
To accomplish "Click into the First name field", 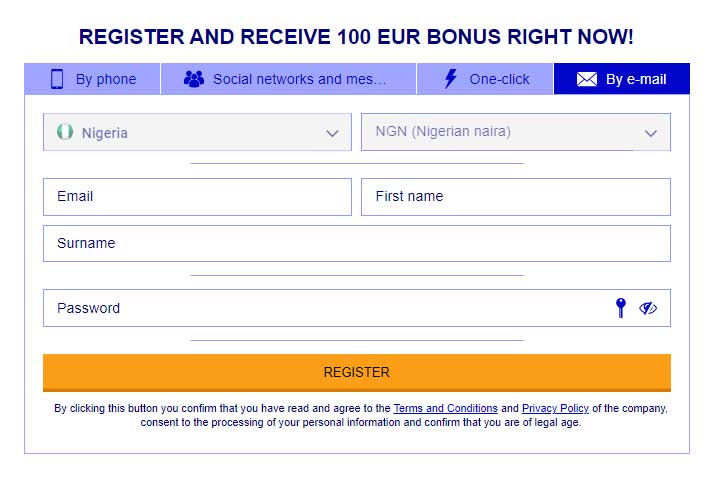I will pos(516,197).
